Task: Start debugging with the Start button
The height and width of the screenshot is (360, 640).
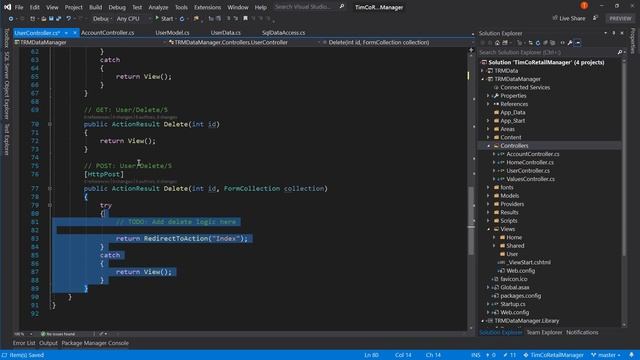Action: click(164, 19)
